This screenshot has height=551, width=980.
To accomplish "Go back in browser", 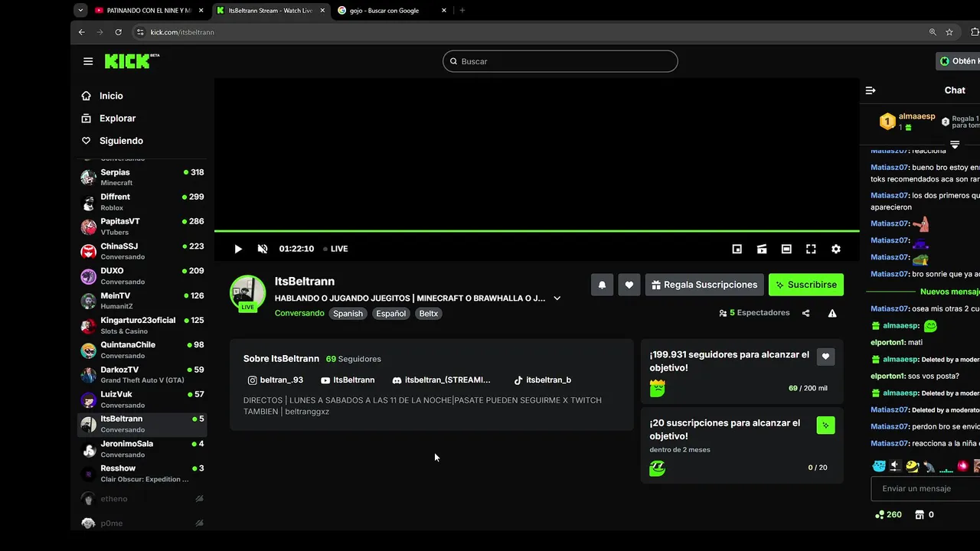I will (82, 32).
